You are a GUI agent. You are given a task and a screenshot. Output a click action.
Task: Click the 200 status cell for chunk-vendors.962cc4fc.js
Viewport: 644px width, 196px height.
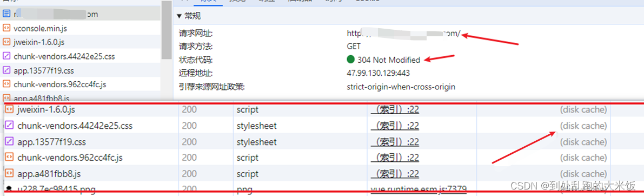pyautogui.click(x=189, y=158)
